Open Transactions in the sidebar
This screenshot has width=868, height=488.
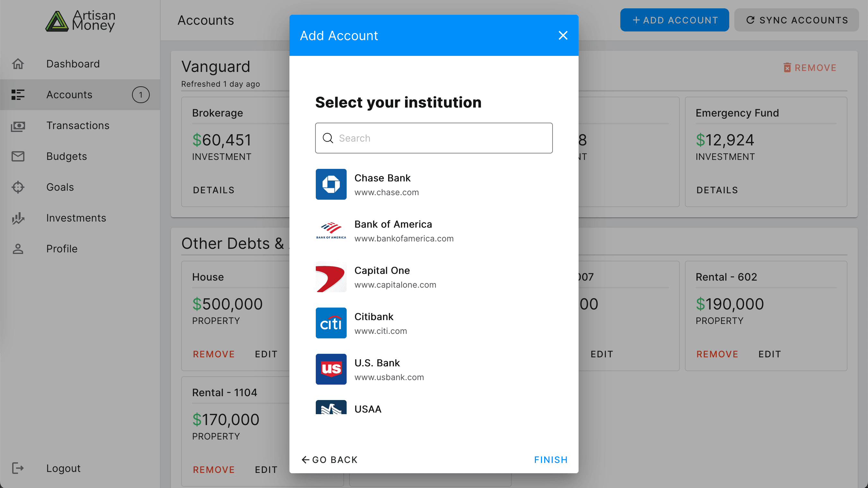coord(80,125)
